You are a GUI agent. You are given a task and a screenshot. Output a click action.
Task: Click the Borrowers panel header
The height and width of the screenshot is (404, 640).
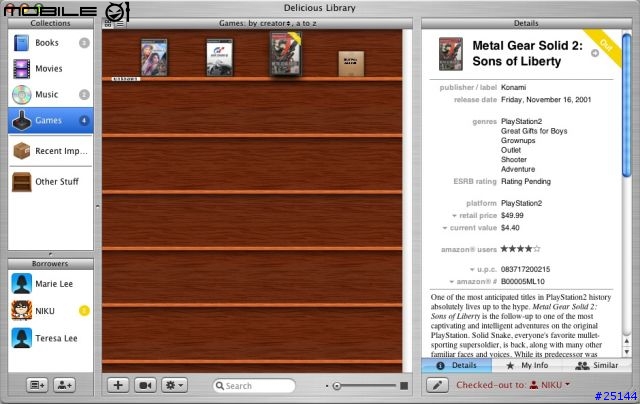click(x=50, y=264)
